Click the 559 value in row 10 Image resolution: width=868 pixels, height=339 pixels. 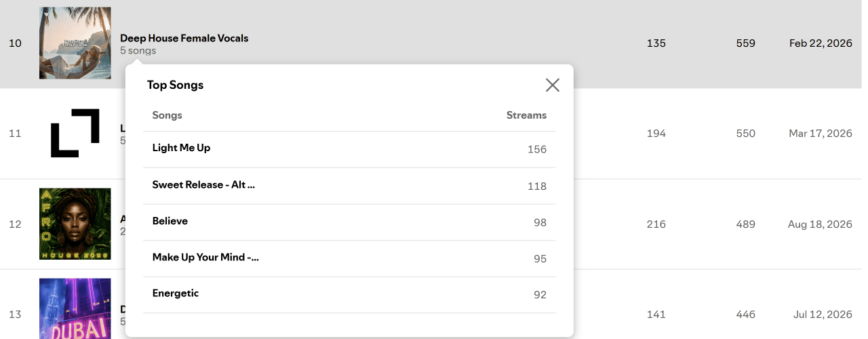746,43
